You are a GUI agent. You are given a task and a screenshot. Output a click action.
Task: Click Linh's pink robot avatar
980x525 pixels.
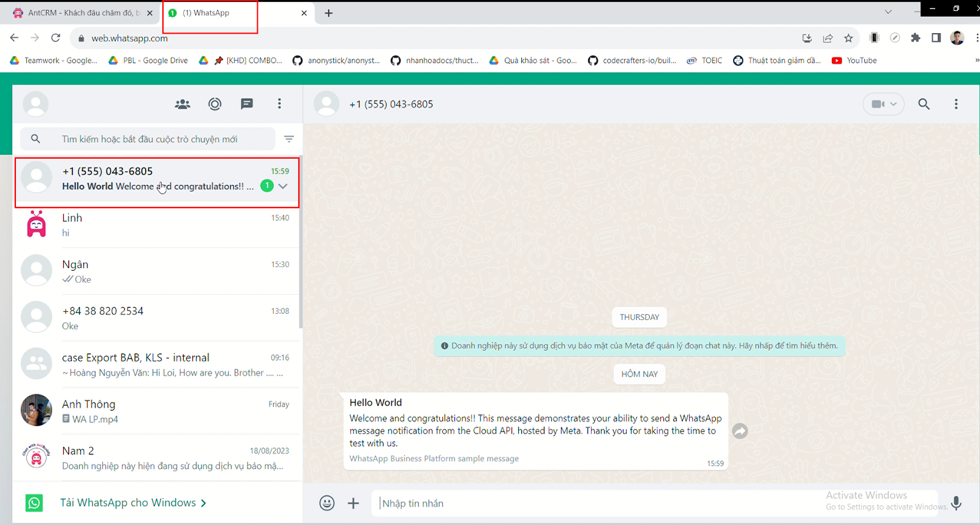coord(36,224)
